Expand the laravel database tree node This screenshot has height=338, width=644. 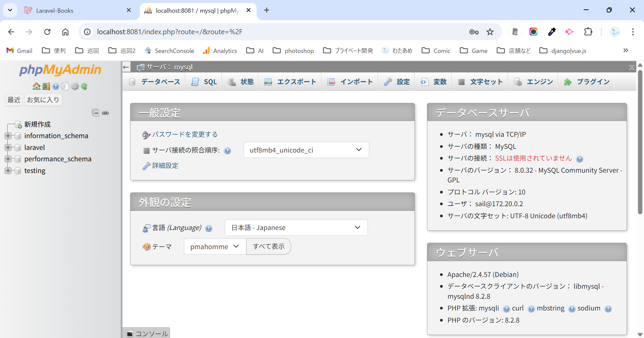click(x=8, y=148)
